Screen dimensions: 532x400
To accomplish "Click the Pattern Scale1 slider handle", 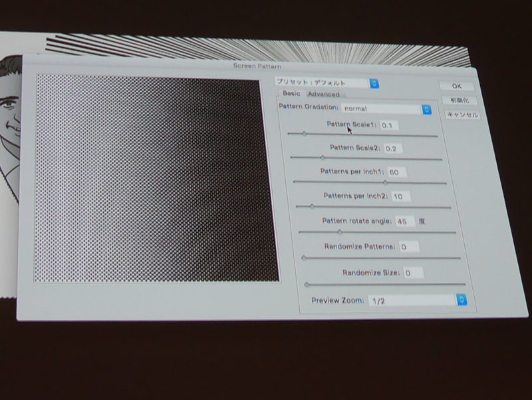I will 305,134.
